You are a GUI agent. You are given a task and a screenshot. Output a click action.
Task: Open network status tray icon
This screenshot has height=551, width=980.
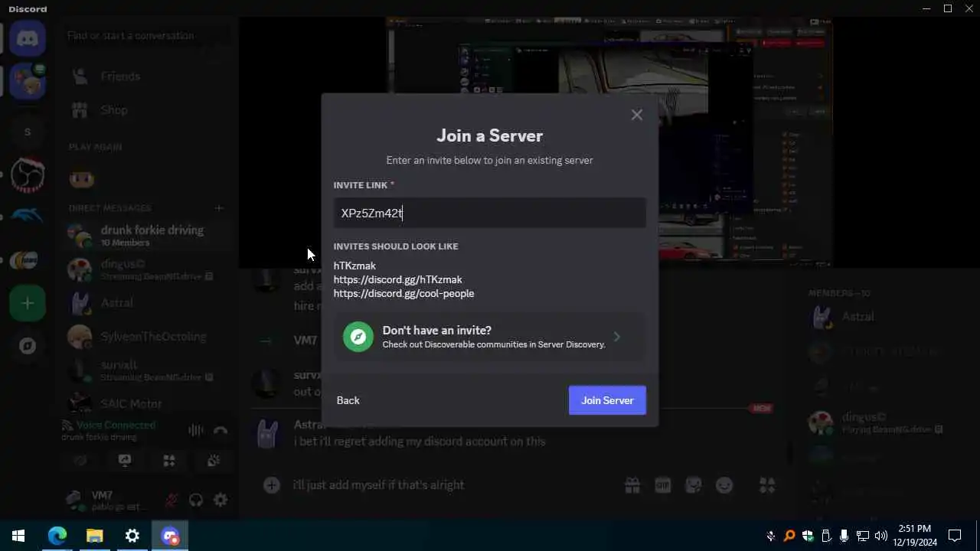pyautogui.click(x=863, y=536)
